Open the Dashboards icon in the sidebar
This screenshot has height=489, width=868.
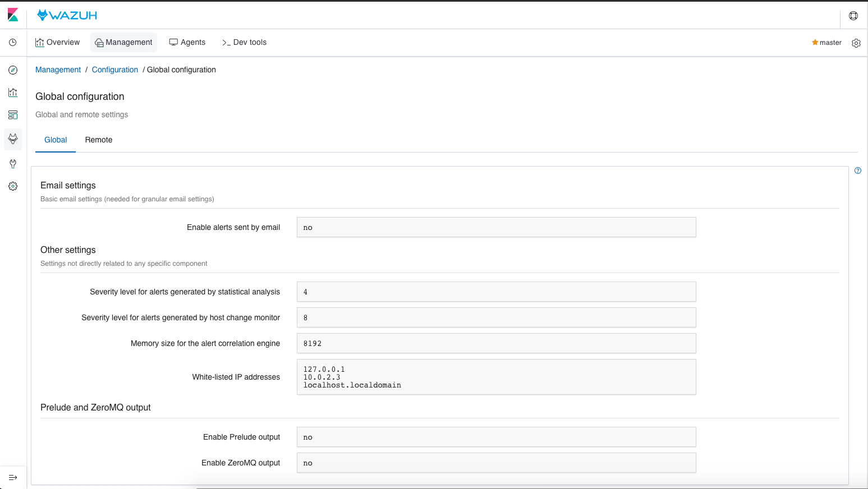(12, 115)
